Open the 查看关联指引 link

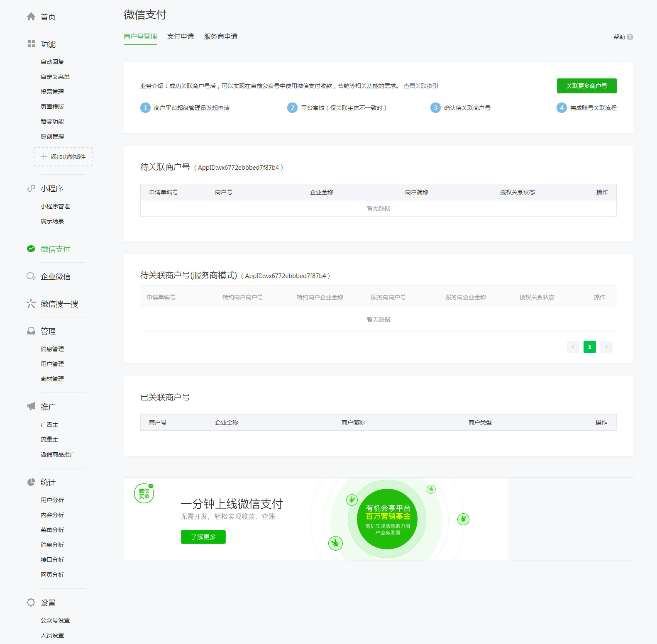[421, 86]
